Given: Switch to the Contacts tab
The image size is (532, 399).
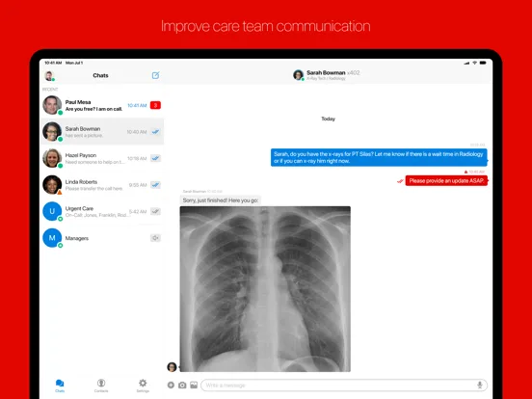Looking at the screenshot, I should point(101,386).
